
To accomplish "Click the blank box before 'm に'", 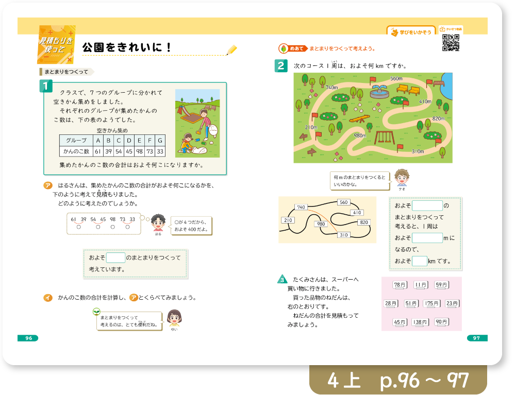I will pos(427,238).
